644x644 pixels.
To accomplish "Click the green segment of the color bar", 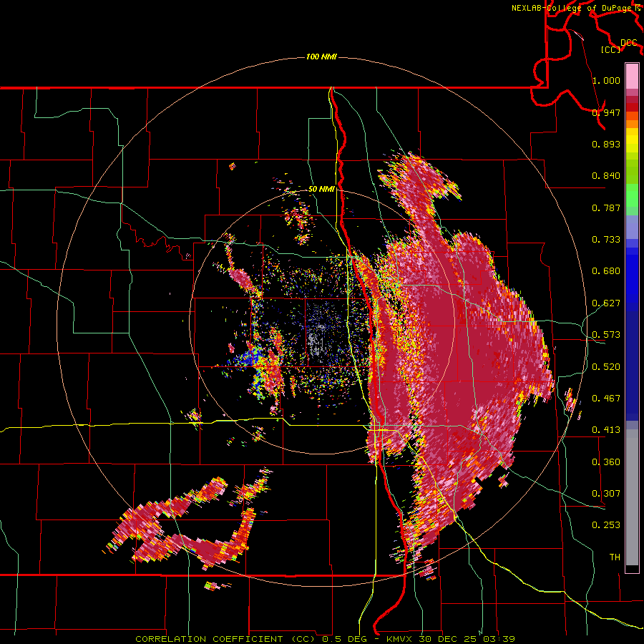I will [632, 196].
